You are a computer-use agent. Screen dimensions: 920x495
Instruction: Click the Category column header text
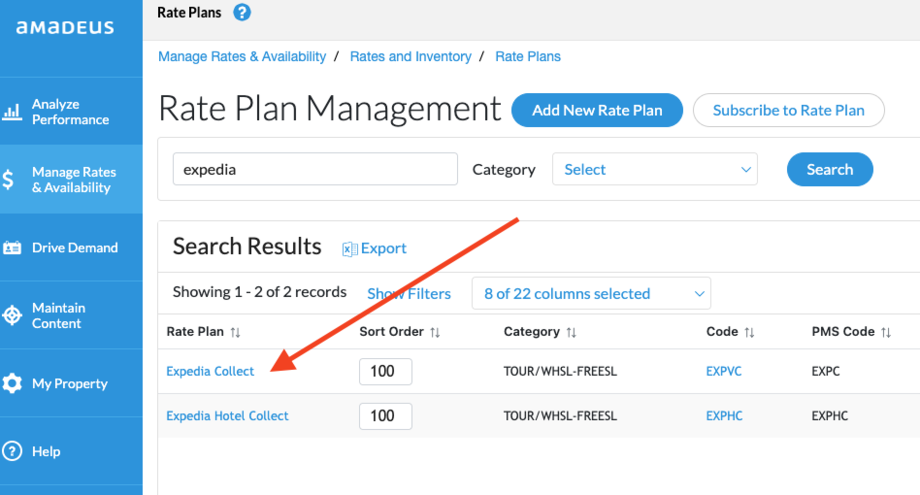point(532,331)
